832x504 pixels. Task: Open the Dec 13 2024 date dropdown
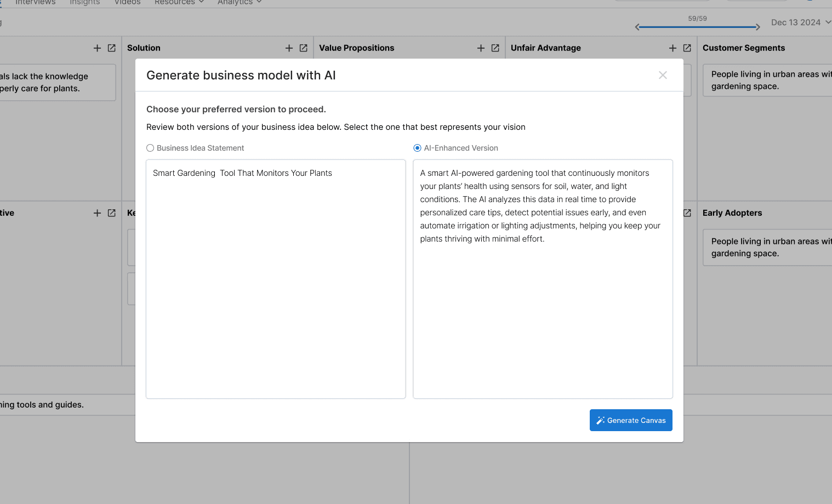click(801, 22)
